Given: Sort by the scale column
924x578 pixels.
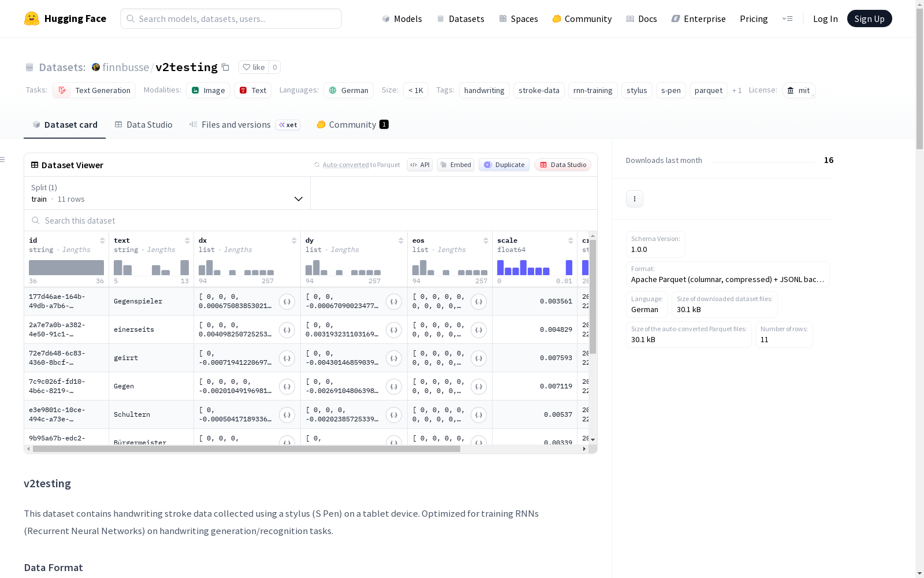Looking at the screenshot, I should click(x=571, y=240).
